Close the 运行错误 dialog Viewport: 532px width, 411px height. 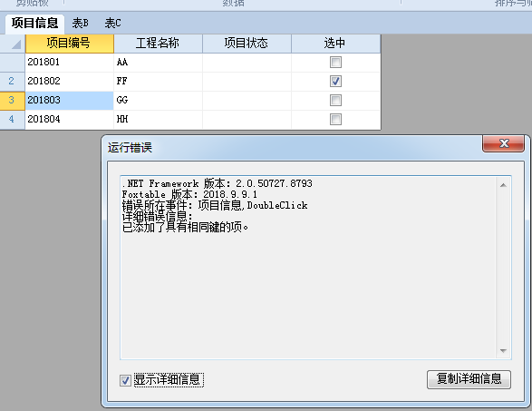[x=504, y=143]
